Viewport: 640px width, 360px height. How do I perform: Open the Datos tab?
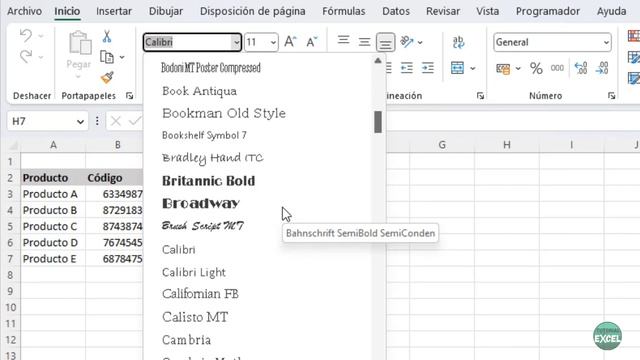(x=396, y=11)
